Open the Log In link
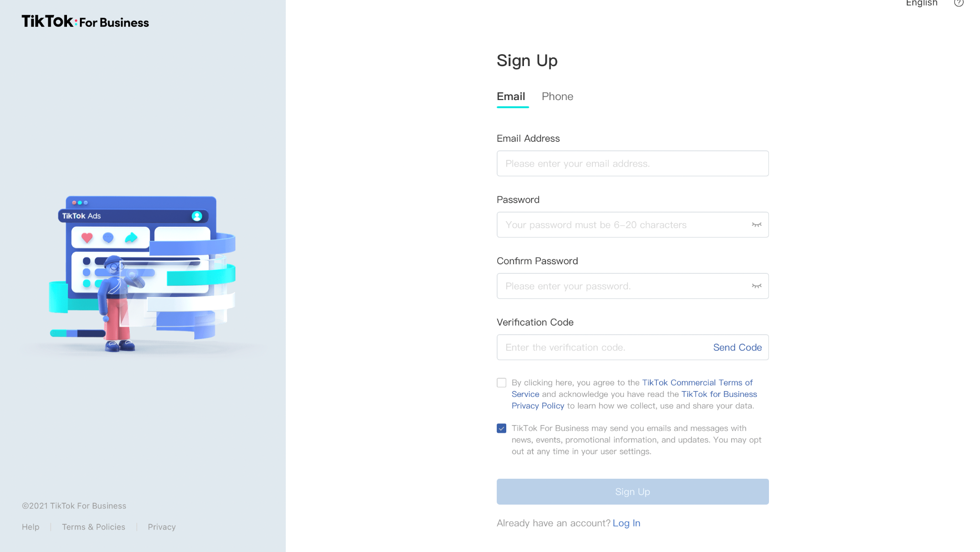Viewport: 980px width, 552px height. click(626, 523)
